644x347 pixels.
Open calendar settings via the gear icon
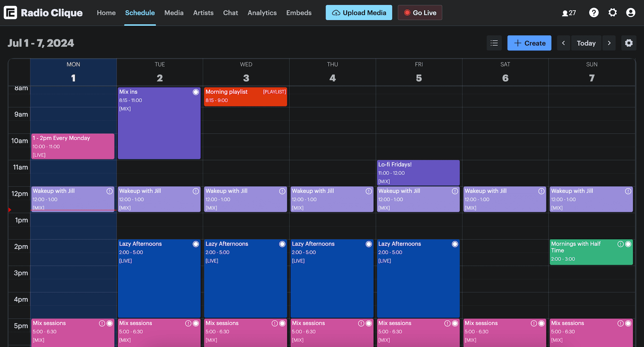tap(629, 43)
